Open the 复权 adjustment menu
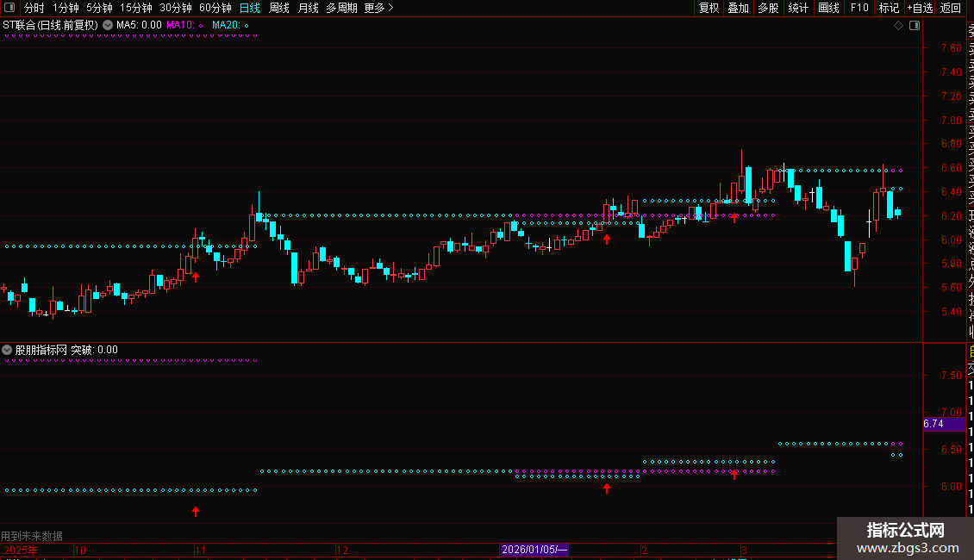The height and width of the screenshot is (560, 974). click(709, 8)
